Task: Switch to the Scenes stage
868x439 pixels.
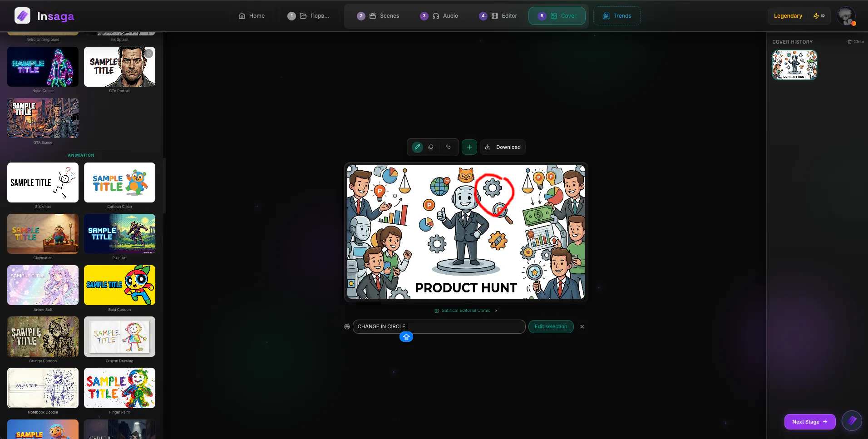Action: (x=378, y=16)
